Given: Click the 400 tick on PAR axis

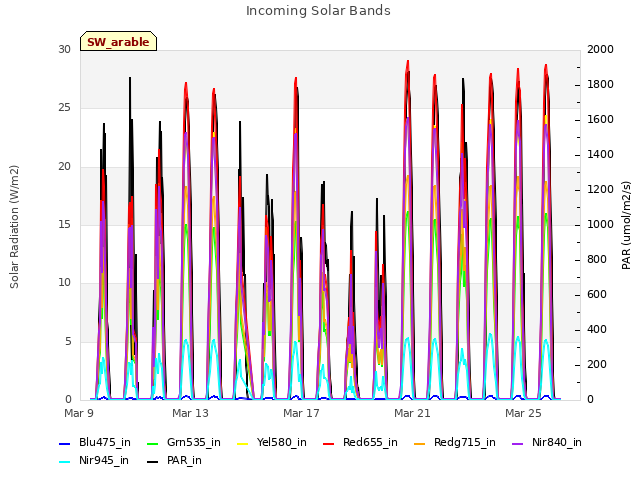Looking at the screenshot, I should click(597, 330).
